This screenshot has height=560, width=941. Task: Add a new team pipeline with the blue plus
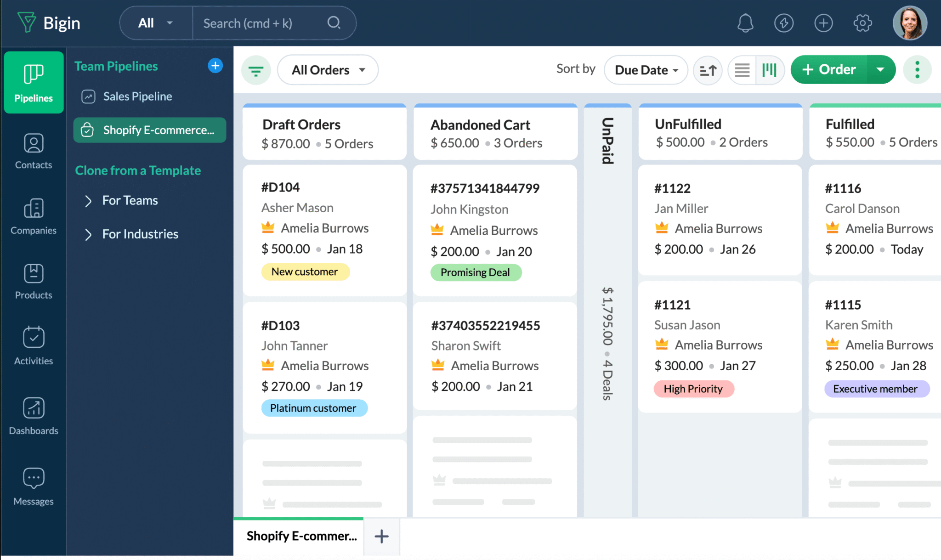[x=215, y=66]
